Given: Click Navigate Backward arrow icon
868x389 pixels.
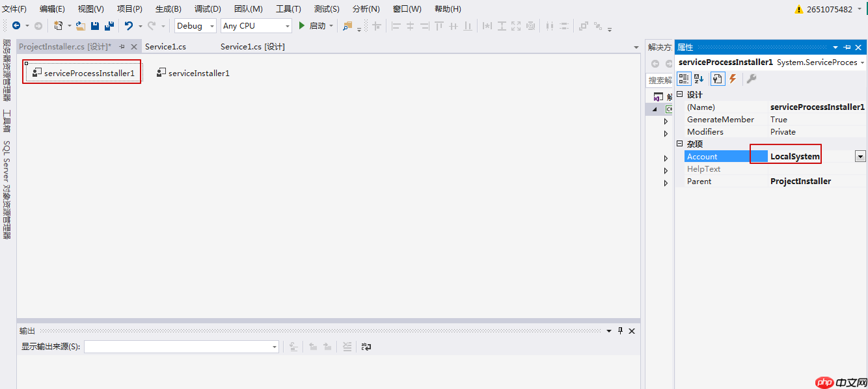Looking at the screenshot, I should click(16, 26).
